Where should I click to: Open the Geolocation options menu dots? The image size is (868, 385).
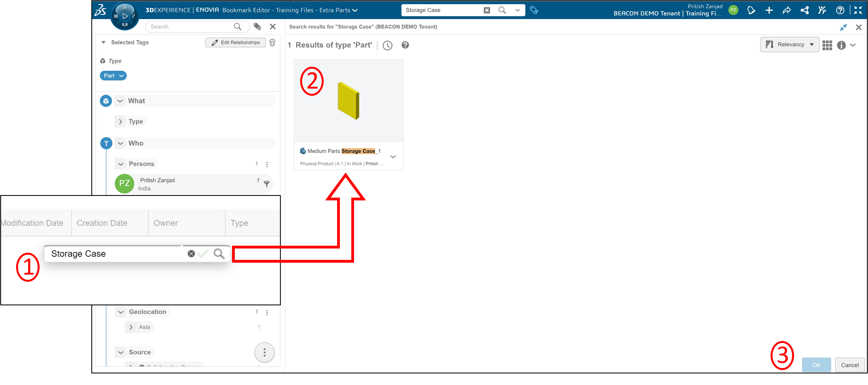tap(267, 312)
